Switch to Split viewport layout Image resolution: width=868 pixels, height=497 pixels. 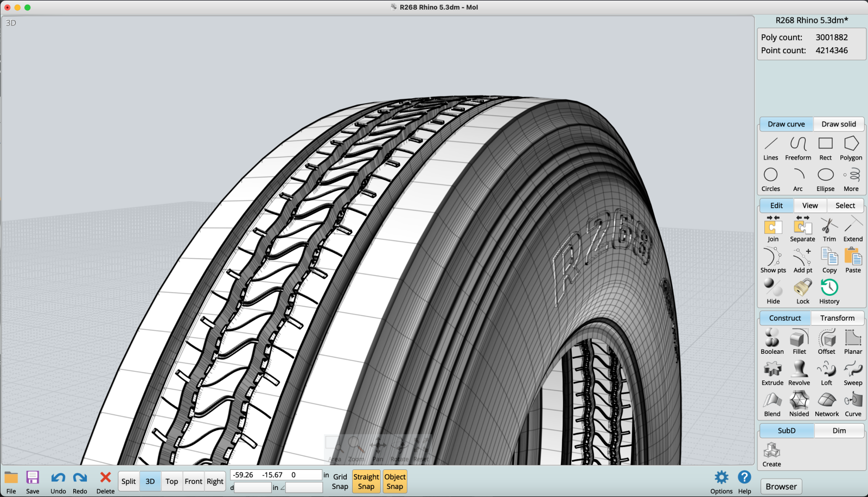(x=129, y=481)
